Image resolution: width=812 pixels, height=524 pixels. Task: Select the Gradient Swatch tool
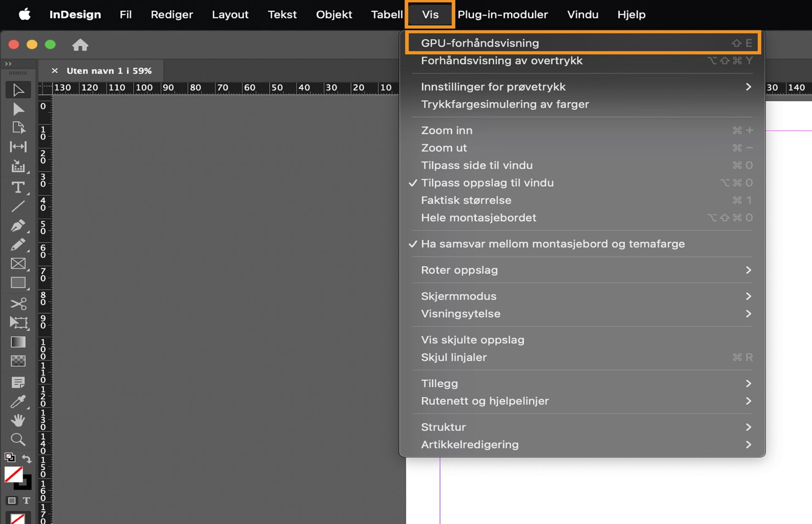coord(18,342)
